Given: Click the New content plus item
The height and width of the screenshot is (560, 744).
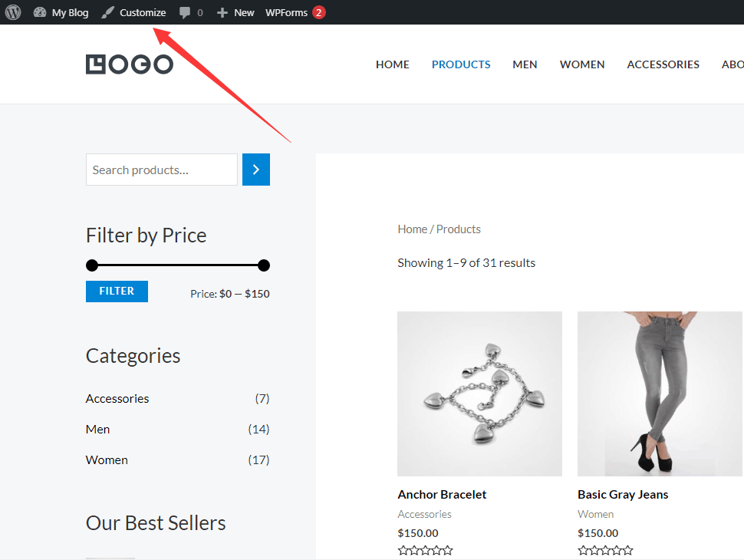Looking at the screenshot, I should [235, 12].
